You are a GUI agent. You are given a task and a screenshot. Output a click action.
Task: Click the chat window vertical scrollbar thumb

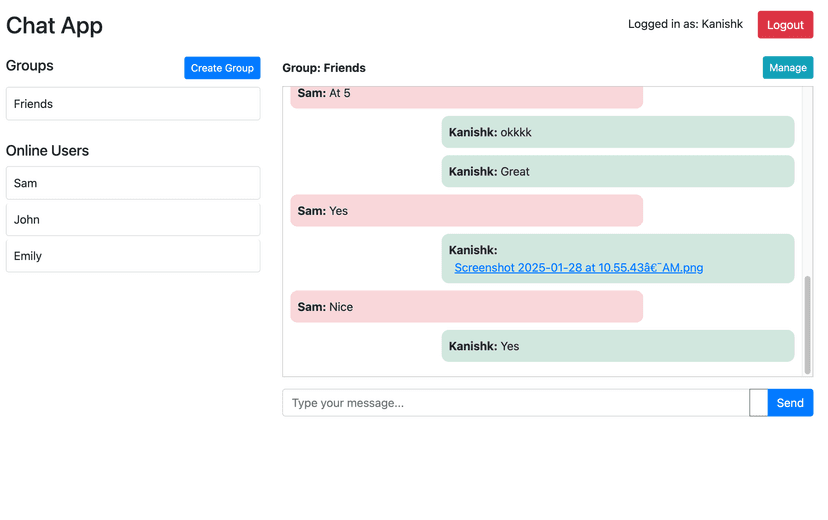tap(808, 325)
